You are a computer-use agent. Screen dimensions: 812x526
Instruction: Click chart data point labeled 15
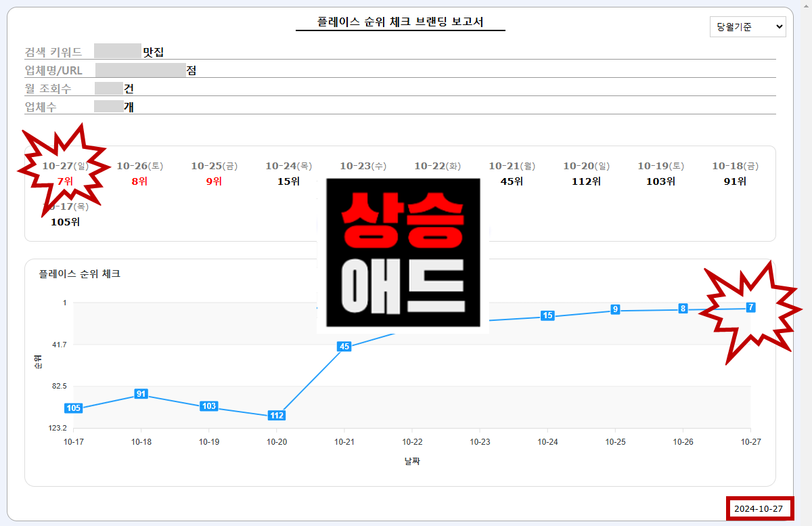[x=547, y=315]
